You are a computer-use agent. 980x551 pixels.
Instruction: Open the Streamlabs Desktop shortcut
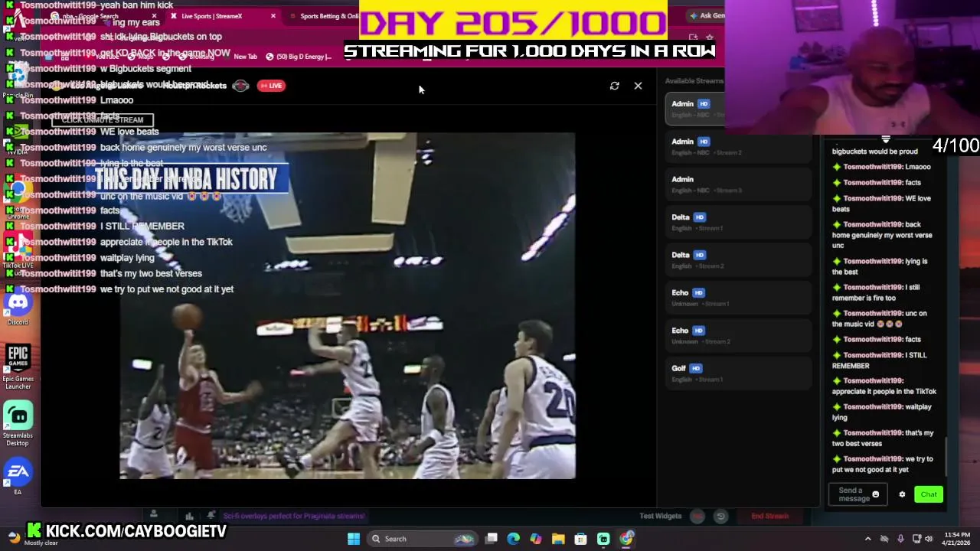(18, 425)
